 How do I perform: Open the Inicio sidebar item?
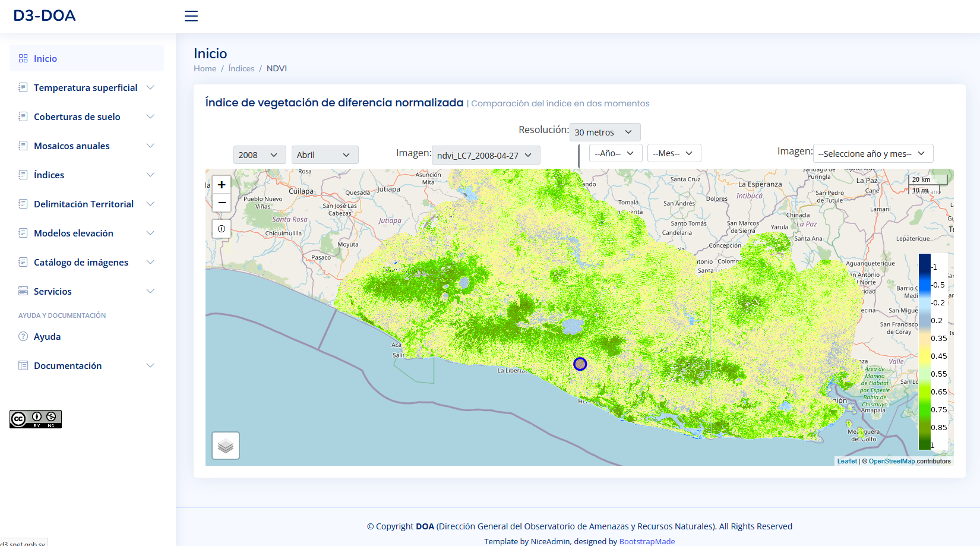[87, 58]
